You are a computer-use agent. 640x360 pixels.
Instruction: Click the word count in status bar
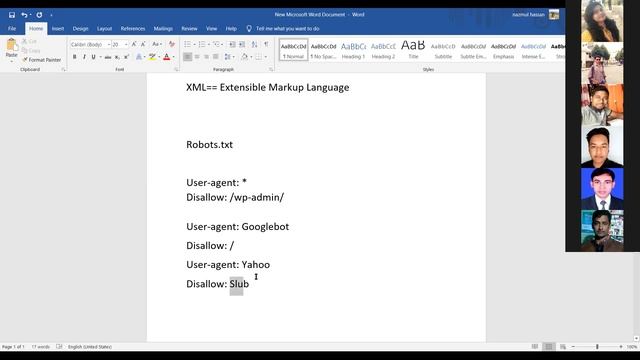[x=40, y=347]
